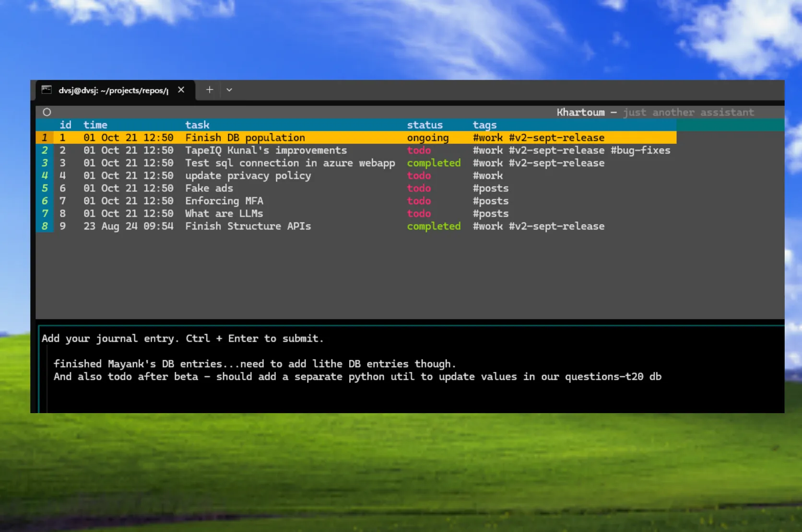Click 'todo' status of Enforcing MFA
Screen dimensions: 802x532
click(x=419, y=201)
